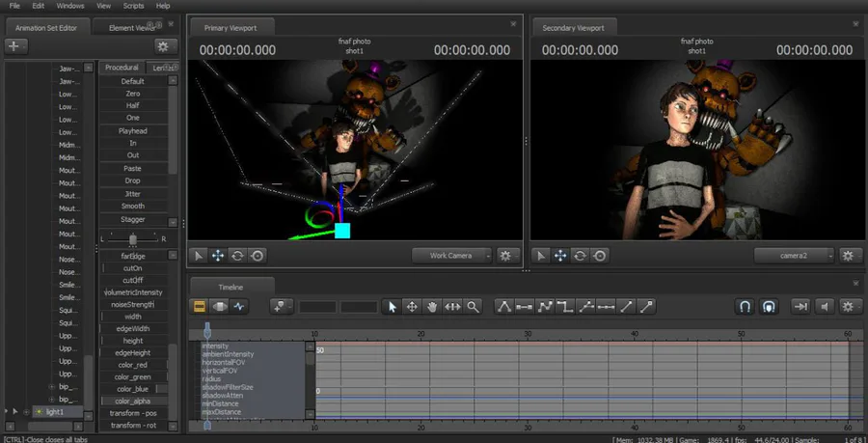Select ambientIntensity channel in timeline list

coord(228,354)
